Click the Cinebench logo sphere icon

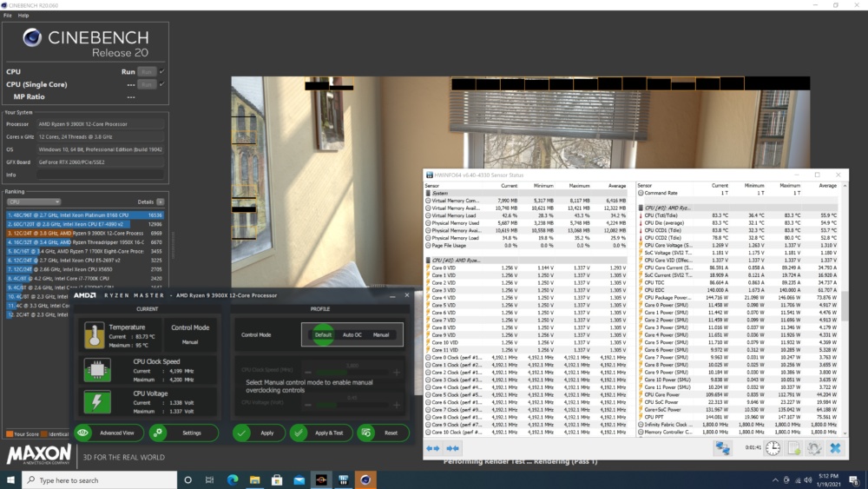point(32,37)
